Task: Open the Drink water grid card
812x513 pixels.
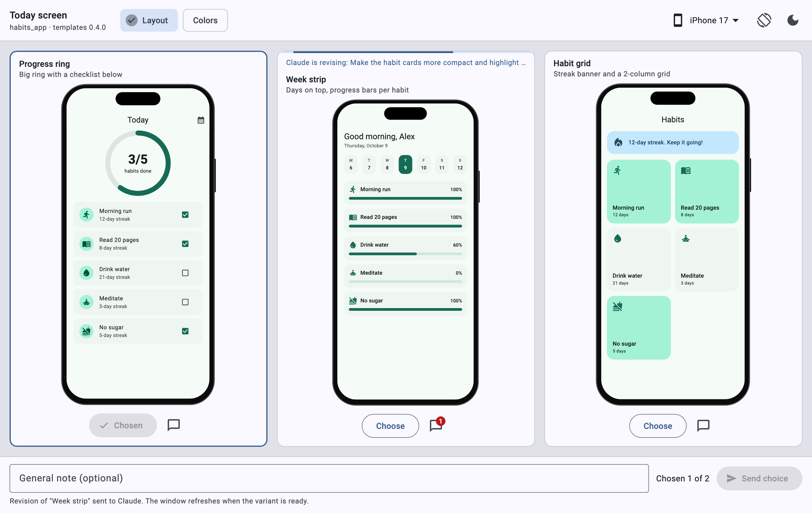Action: 639,259
